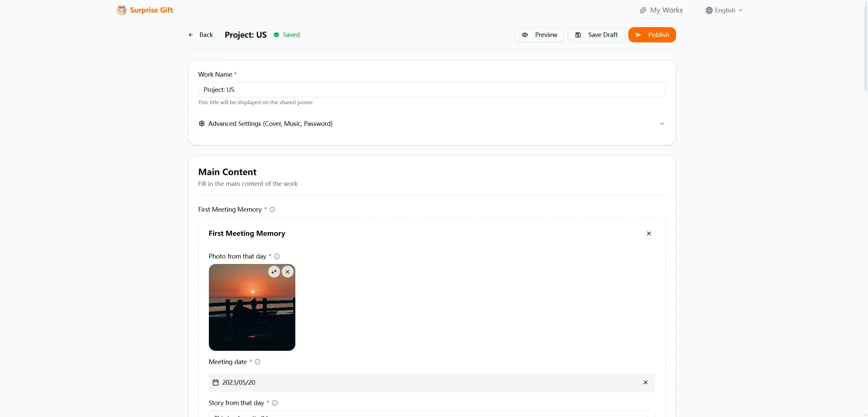
Task: Click the Advanced Settings gear icon
Action: tap(202, 124)
